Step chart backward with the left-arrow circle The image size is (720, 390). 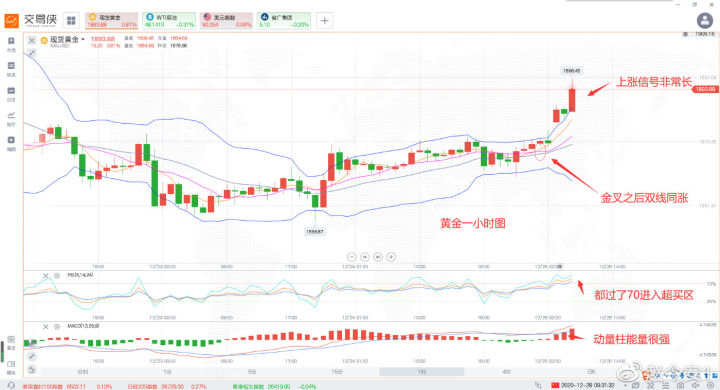(365, 257)
